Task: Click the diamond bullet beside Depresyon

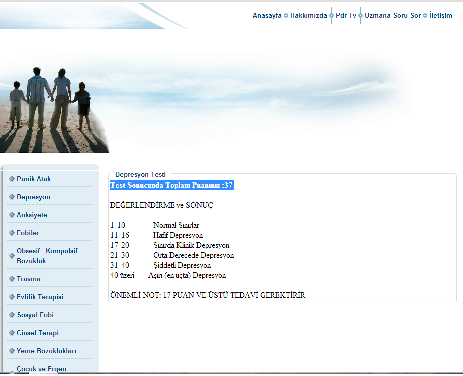Action: click(12, 197)
